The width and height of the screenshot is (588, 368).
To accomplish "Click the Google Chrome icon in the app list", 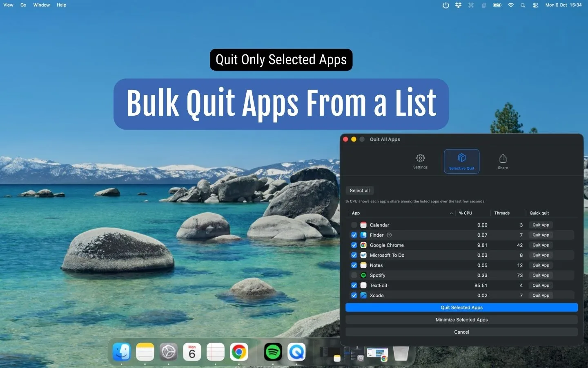I will click(363, 245).
